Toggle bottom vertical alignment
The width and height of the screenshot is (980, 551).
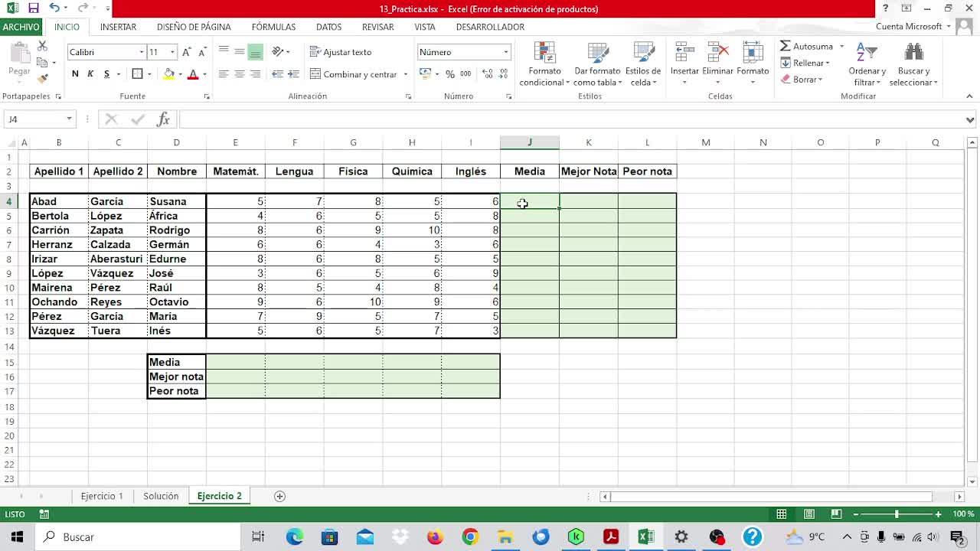(256, 52)
